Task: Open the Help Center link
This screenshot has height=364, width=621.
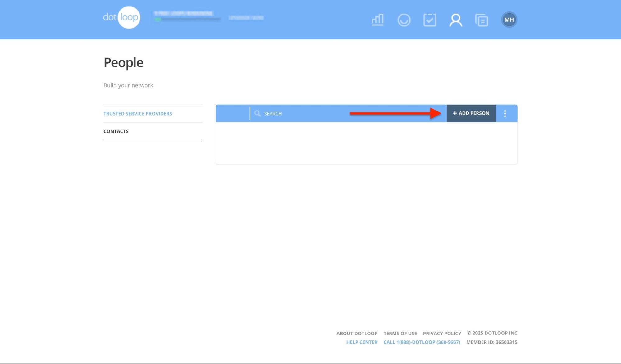Action: tap(361, 342)
